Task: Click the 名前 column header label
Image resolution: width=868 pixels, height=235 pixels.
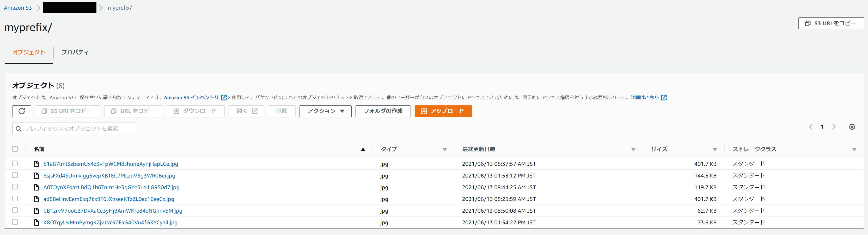Action: (x=39, y=149)
